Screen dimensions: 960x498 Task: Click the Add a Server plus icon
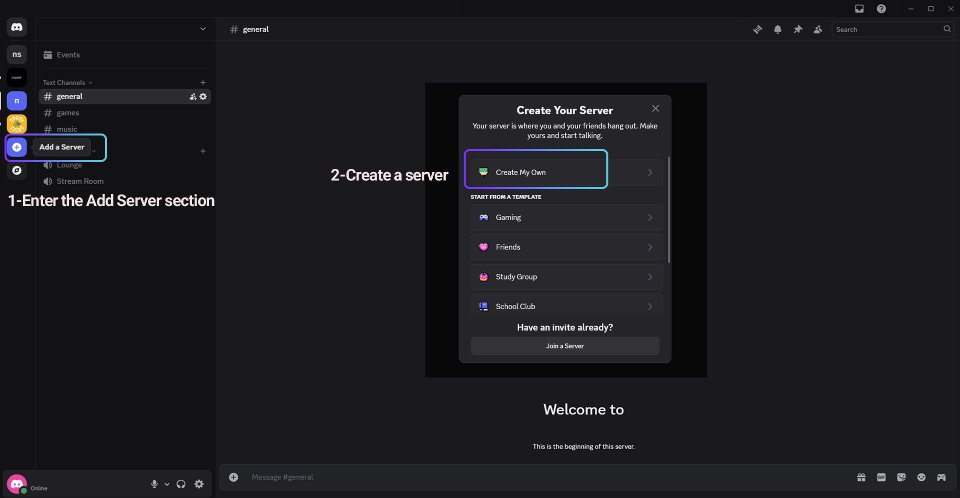pos(17,147)
